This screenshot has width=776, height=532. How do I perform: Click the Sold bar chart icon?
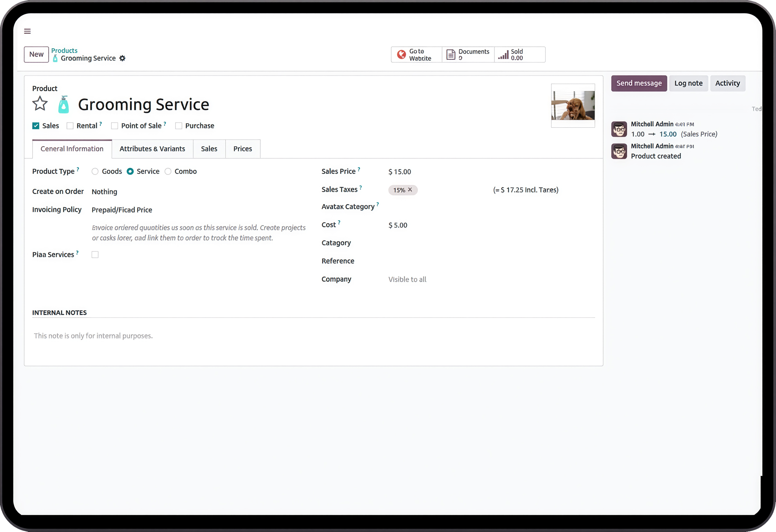pyautogui.click(x=503, y=55)
